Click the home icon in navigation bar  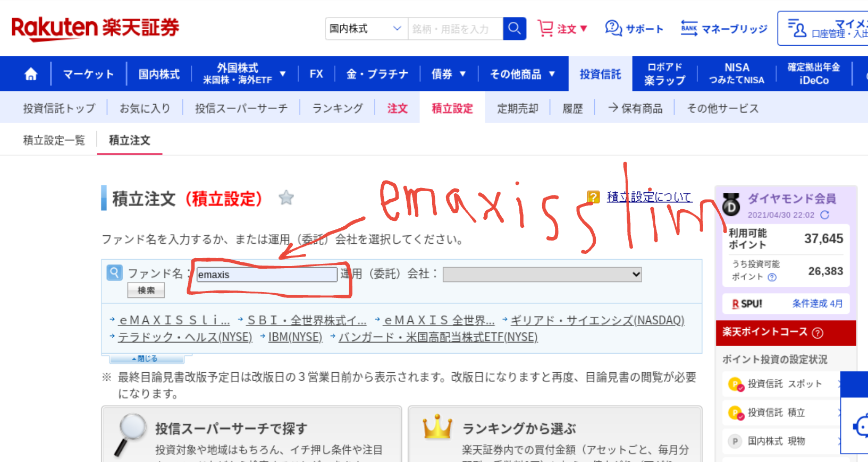31,74
